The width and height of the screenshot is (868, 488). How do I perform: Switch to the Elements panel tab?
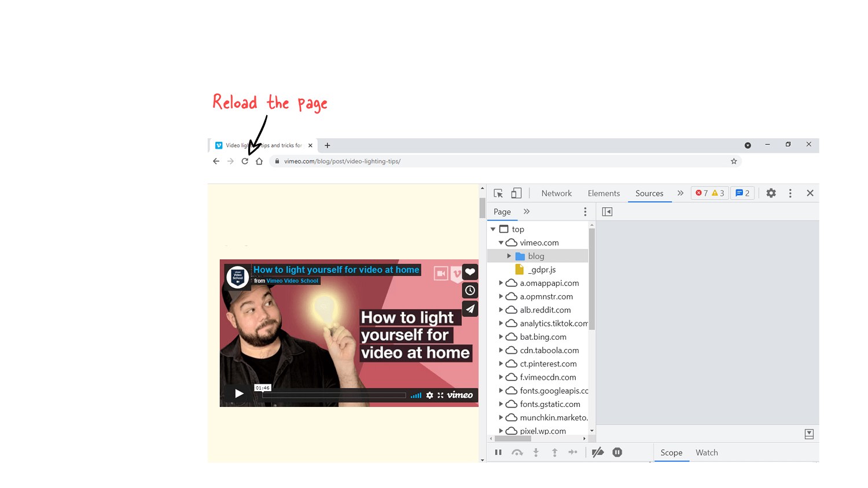(x=604, y=193)
